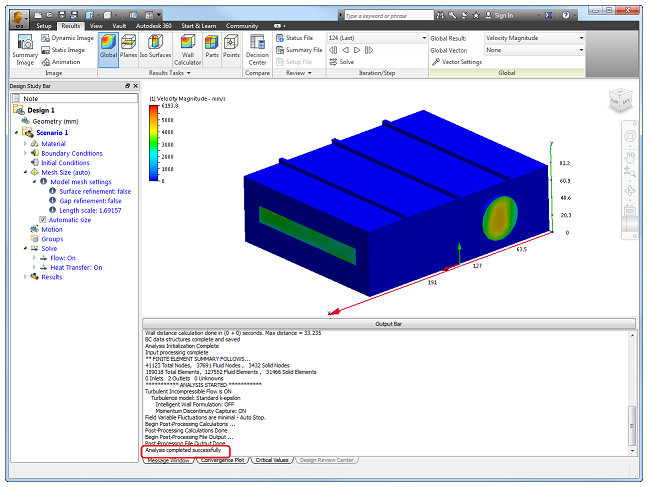The image size is (648, 487).
Task: Click the velocity magnitude color legend bar
Action: 153,143
